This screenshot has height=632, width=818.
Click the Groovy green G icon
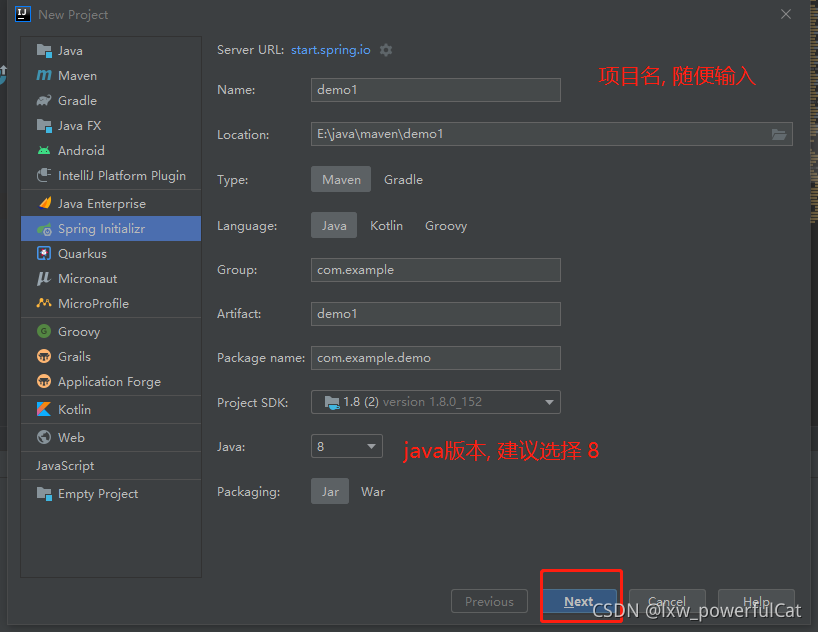click(44, 331)
